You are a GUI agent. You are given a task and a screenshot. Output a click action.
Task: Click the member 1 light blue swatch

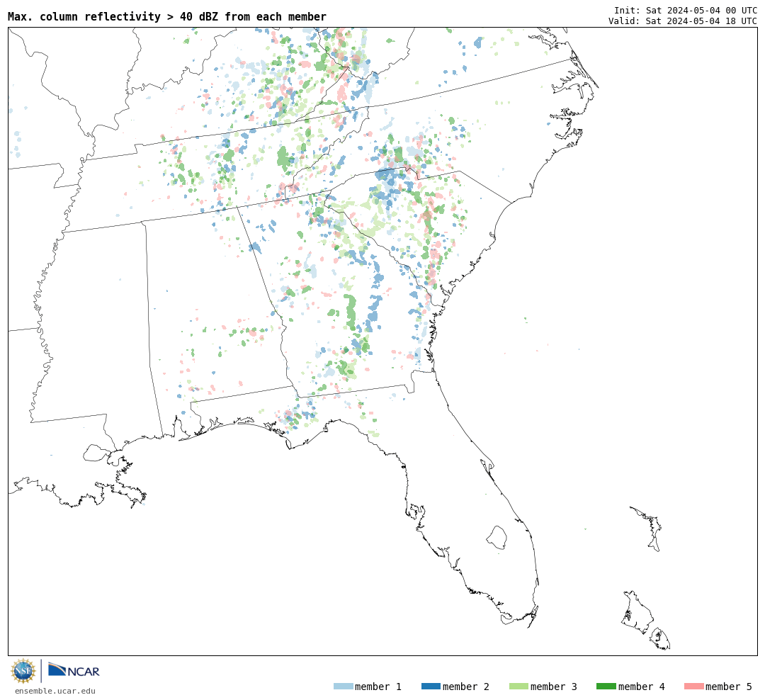pos(343,687)
